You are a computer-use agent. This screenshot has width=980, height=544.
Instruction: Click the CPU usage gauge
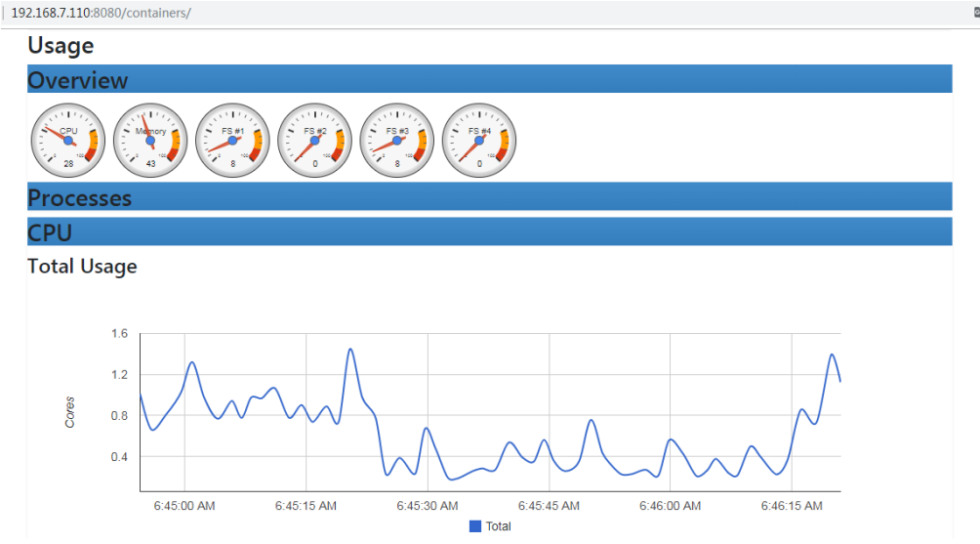tap(68, 141)
